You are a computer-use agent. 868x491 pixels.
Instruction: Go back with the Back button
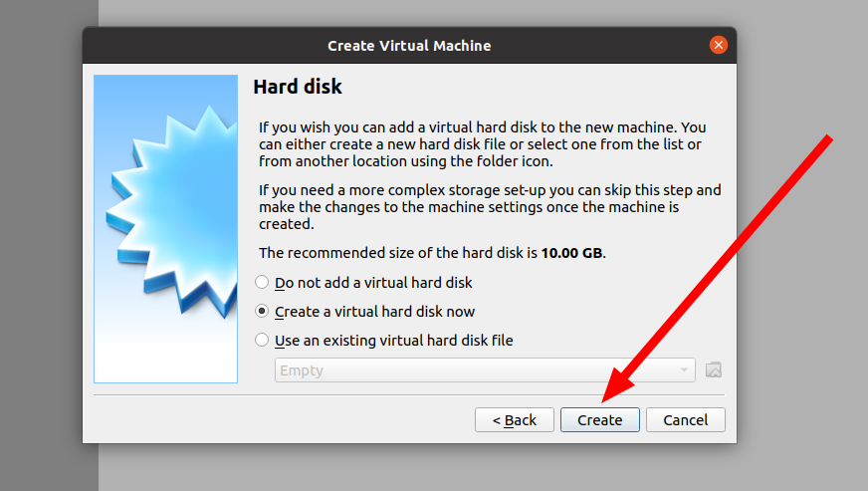tap(514, 420)
